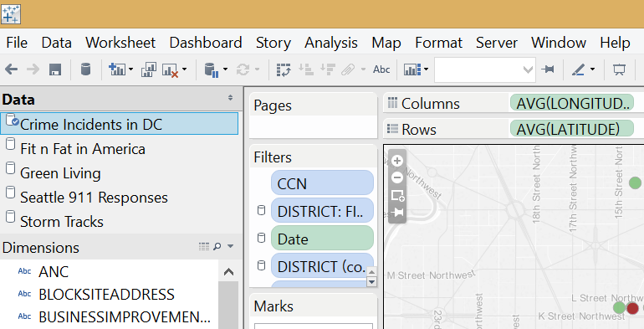The image size is (644, 329).
Task: Click the view data grid icon in Dimensions
Action: (204, 246)
